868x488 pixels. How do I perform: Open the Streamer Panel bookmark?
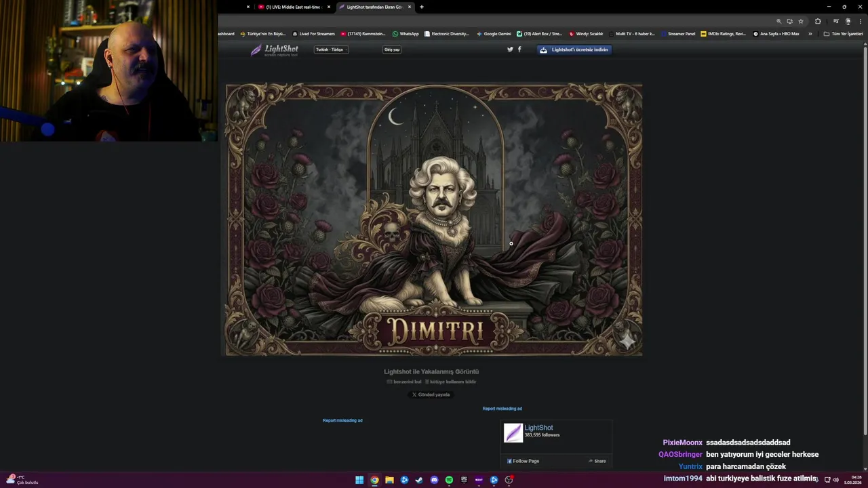pyautogui.click(x=678, y=33)
